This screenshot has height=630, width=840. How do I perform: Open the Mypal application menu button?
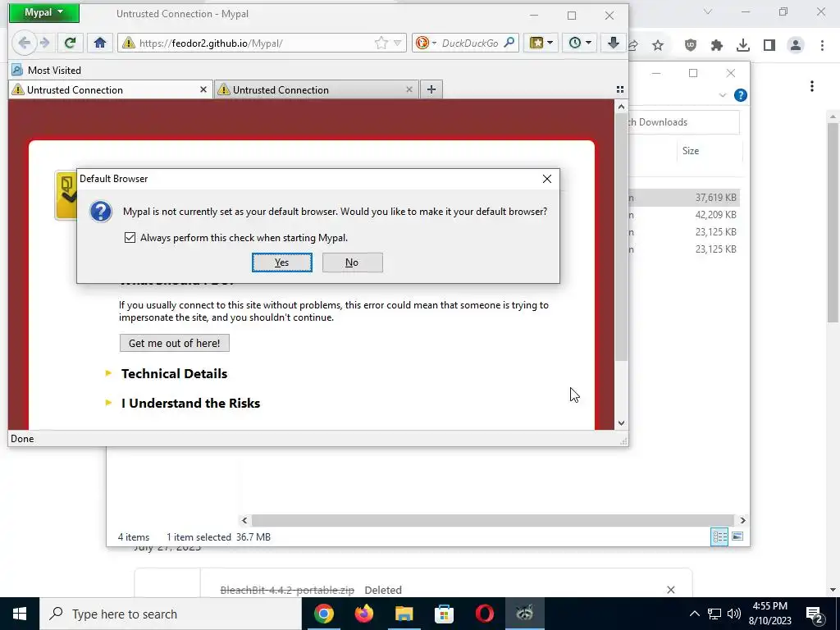[x=44, y=12]
